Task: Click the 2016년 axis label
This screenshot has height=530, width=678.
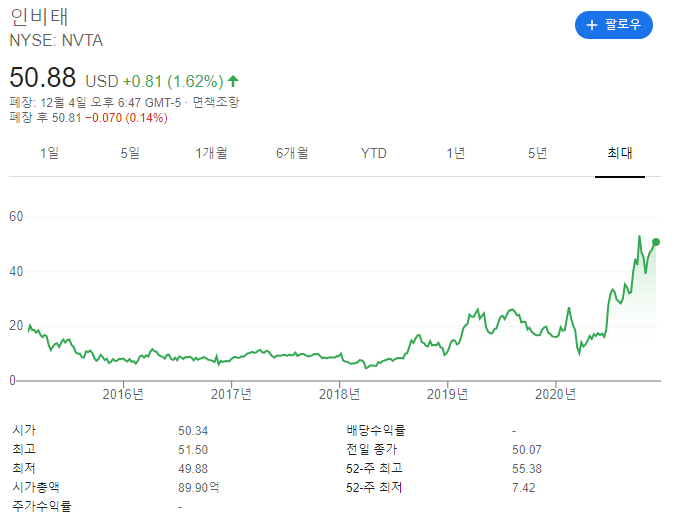Action: pos(123,394)
